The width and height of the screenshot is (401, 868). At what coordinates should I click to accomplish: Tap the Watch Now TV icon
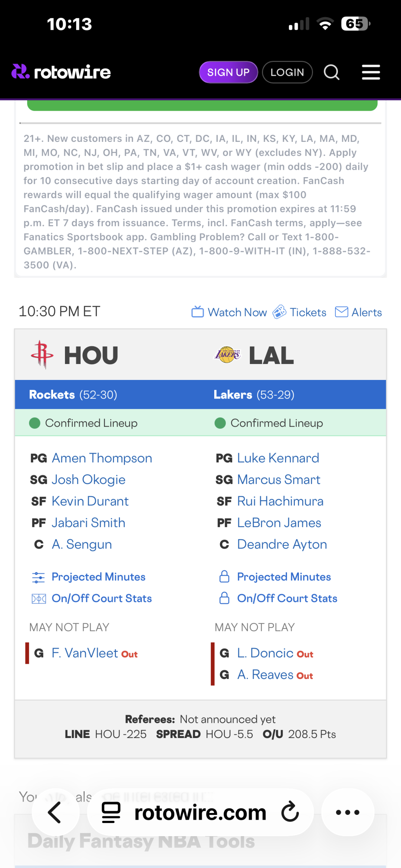click(198, 312)
